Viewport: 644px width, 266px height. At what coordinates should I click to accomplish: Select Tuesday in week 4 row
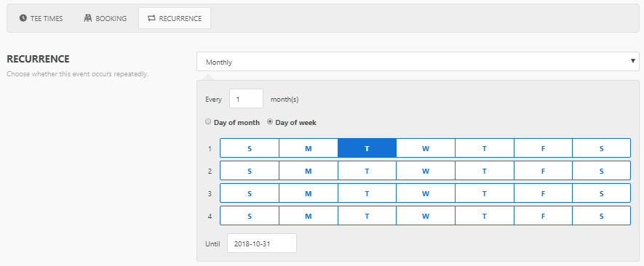(x=367, y=216)
